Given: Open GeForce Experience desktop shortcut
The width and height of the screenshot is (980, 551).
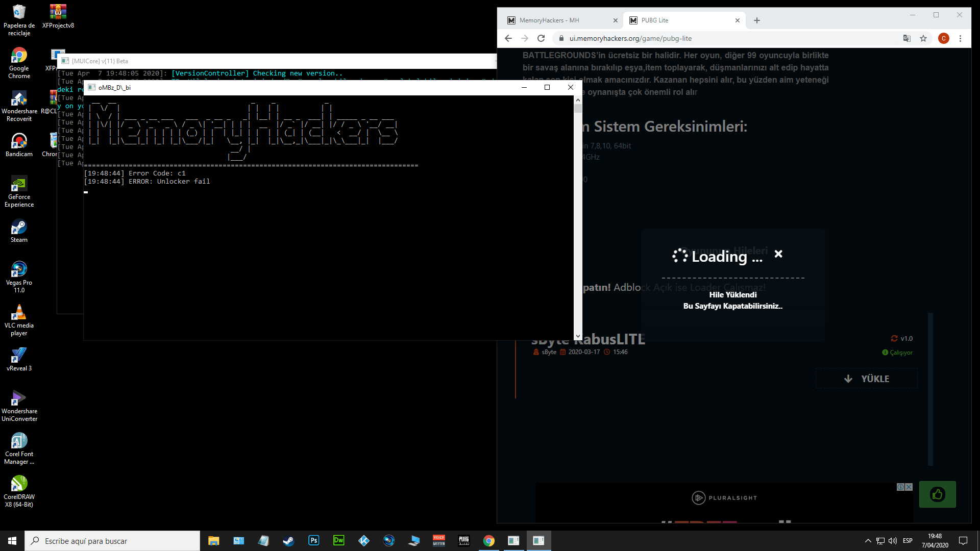Looking at the screenshot, I should pyautogui.click(x=19, y=192).
